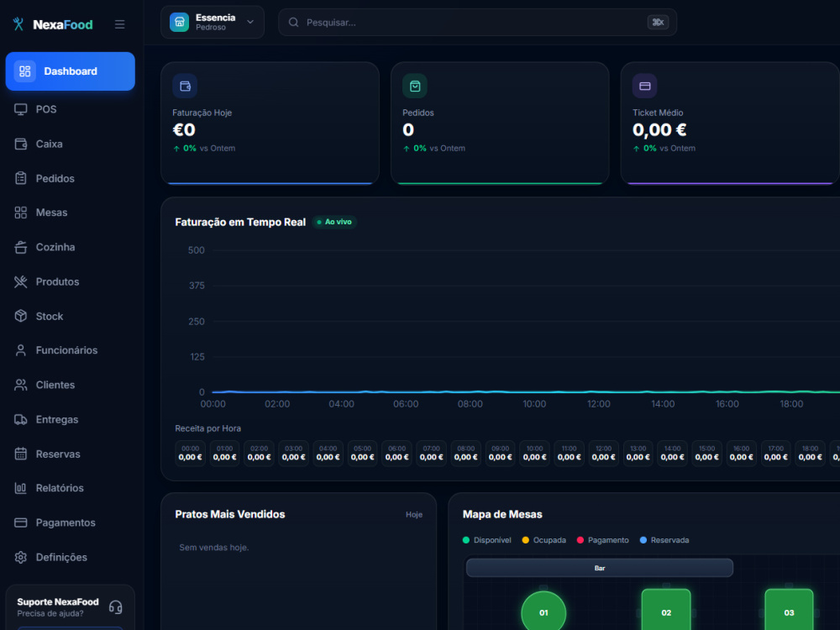This screenshot has width=840, height=630.
Task: Click the support headset icon
Action: [x=116, y=607]
